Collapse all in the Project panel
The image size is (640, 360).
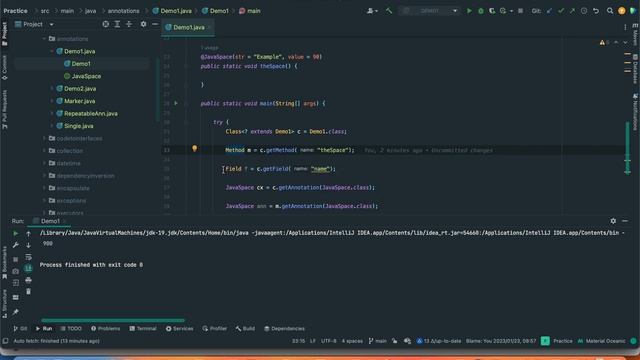click(129, 24)
